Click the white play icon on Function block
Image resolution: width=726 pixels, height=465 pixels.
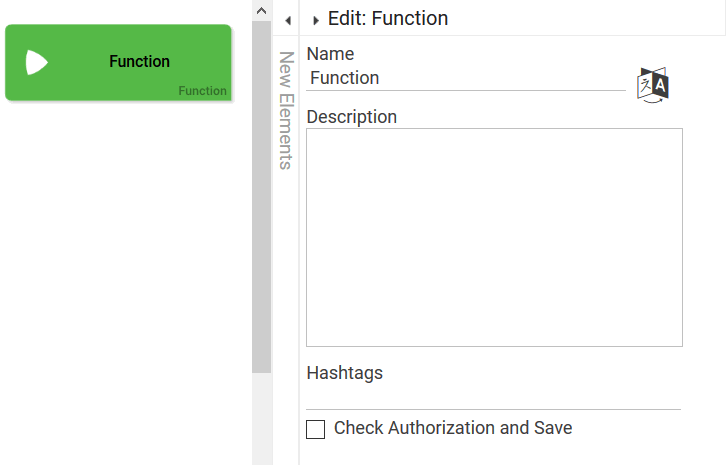click(x=36, y=62)
